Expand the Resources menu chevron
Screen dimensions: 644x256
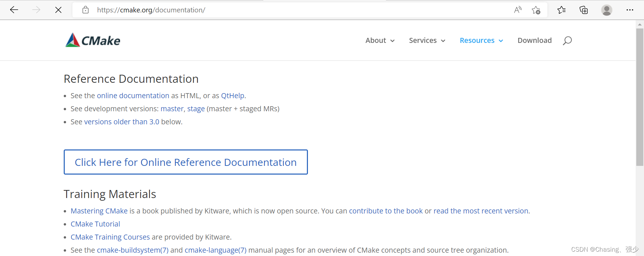(501, 41)
